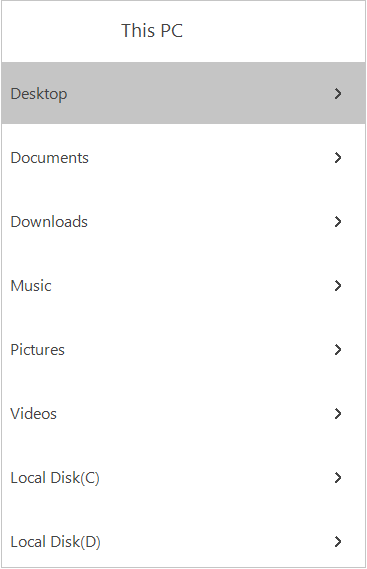Browse the Local Disk(C) label

(55, 478)
